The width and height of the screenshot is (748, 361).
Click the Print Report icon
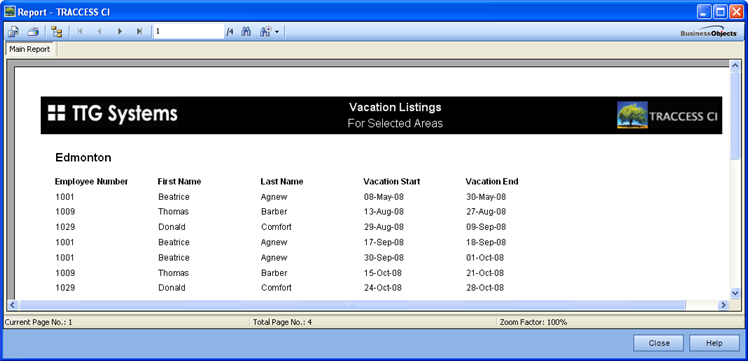(32, 32)
